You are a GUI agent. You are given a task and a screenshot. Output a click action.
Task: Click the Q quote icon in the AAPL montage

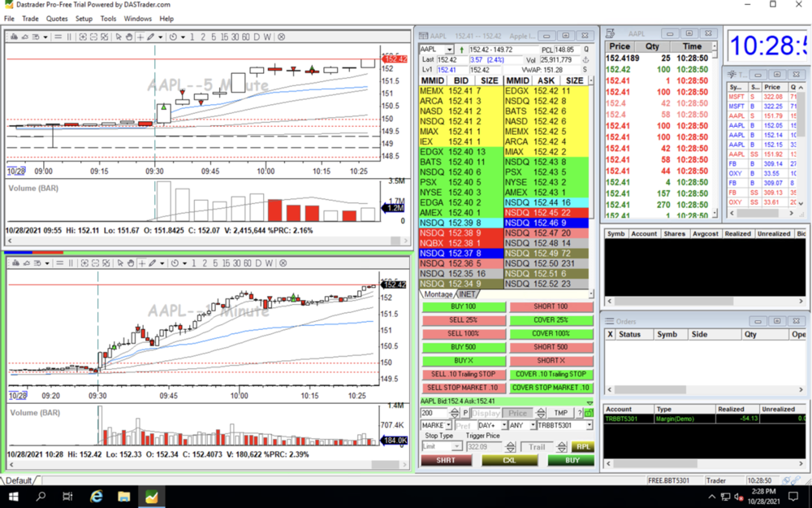[x=585, y=48]
